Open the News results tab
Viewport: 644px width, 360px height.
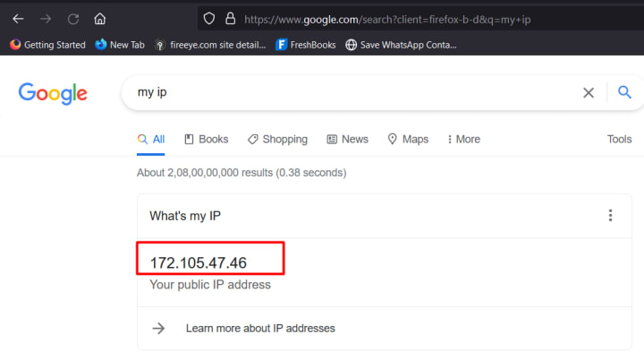click(x=347, y=140)
